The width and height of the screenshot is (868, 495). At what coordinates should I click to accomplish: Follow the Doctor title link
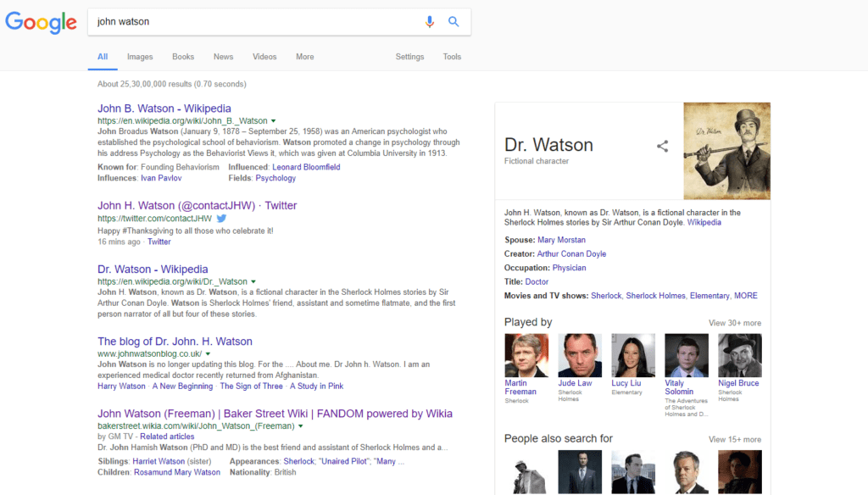(x=537, y=282)
